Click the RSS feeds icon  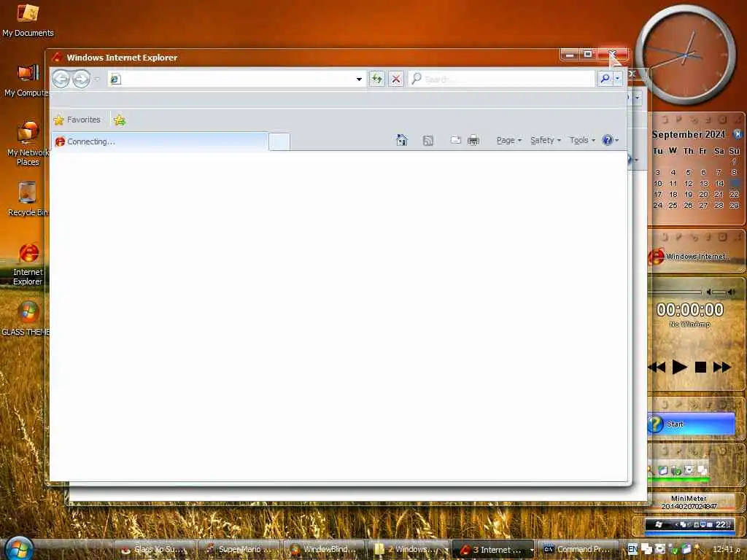(427, 141)
